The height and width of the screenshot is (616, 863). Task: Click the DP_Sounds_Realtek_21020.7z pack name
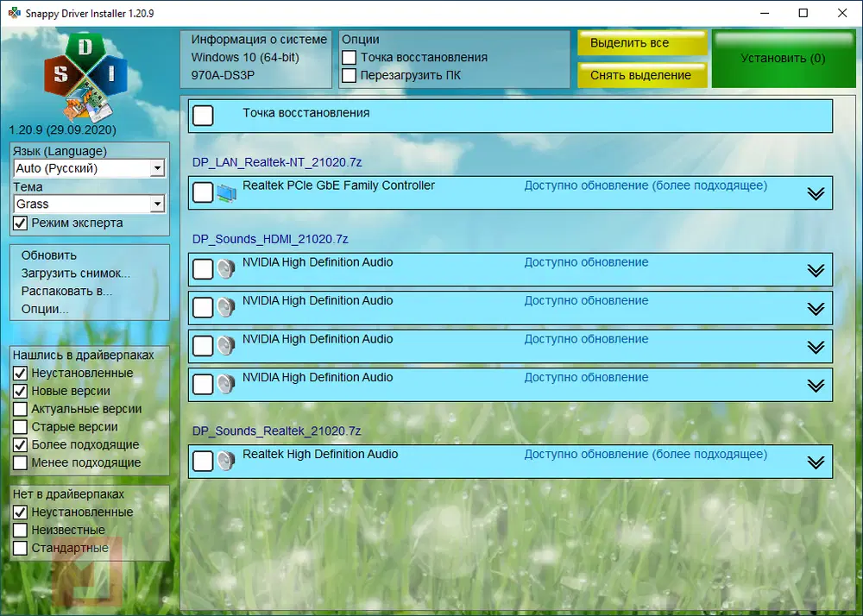tap(276, 431)
